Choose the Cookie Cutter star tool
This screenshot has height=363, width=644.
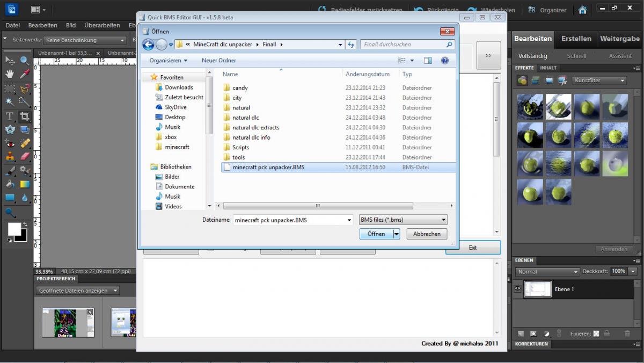(x=10, y=129)
